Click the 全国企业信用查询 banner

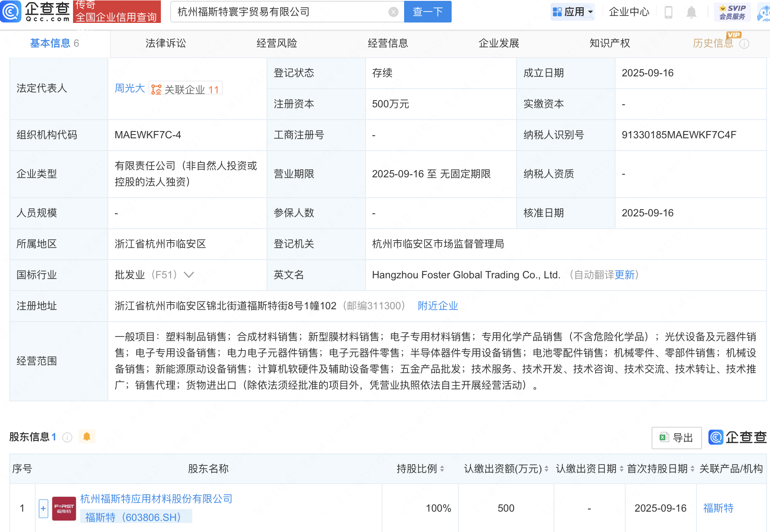[117, 11]
